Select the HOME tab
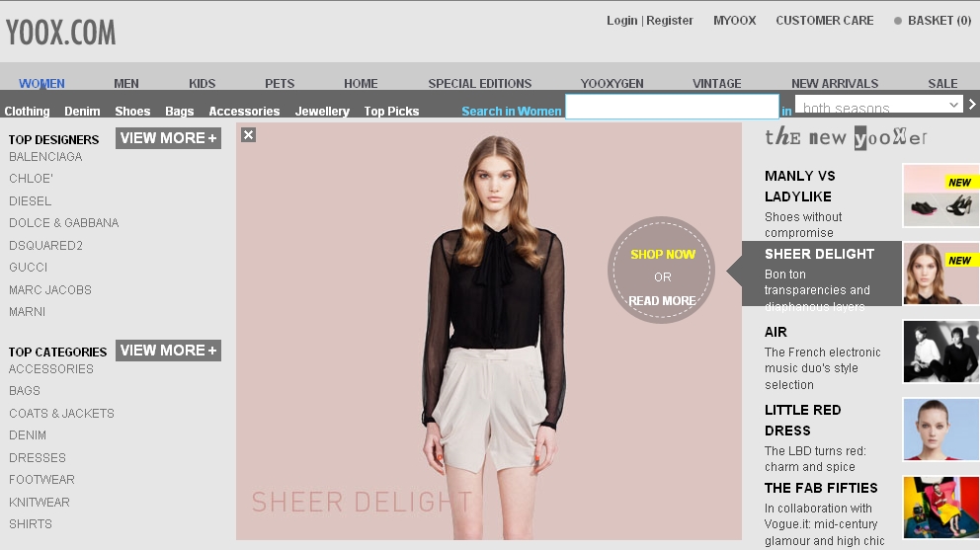 (361, 84)
